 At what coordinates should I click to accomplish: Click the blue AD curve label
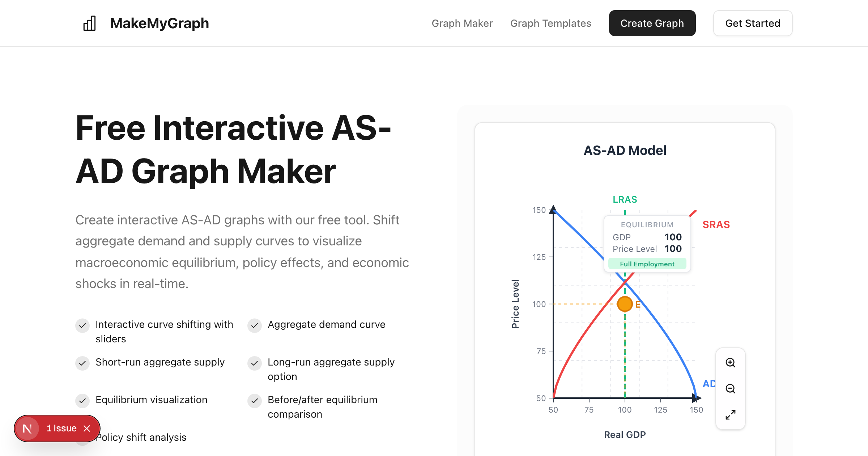(x=709, y=384)
